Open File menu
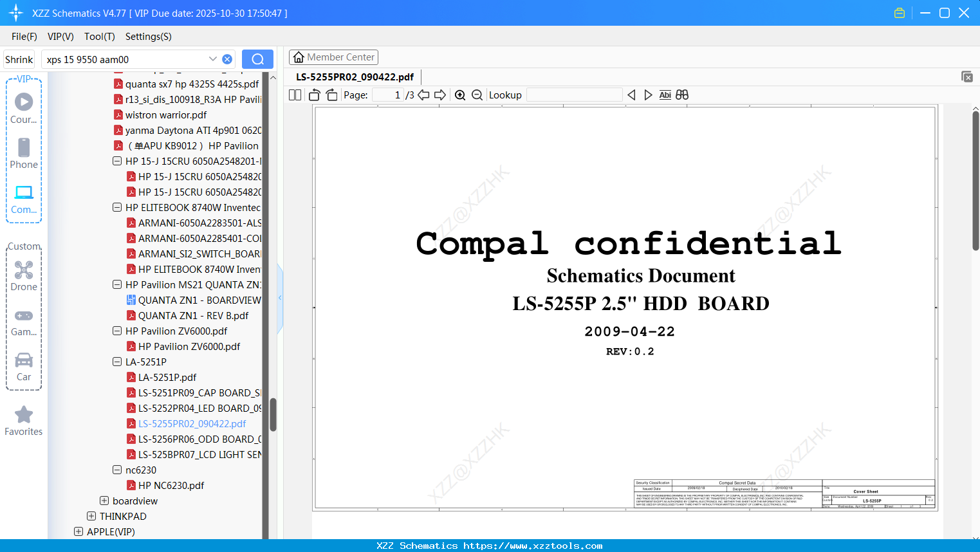Viewport: 980px width, 552px height. click(24, 37)
